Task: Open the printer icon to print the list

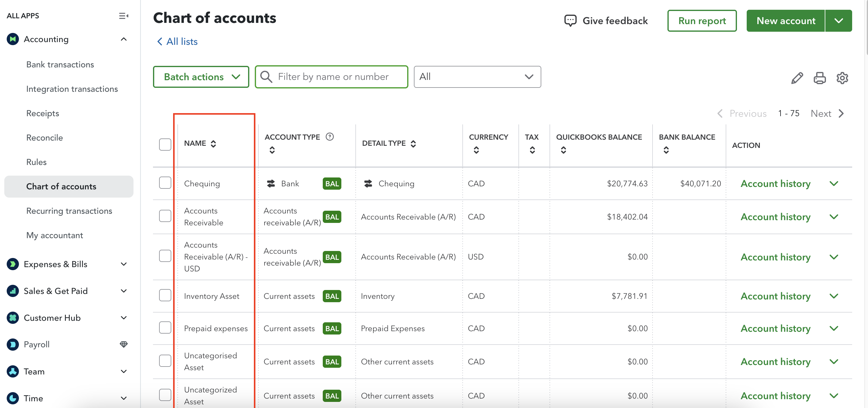Action: tap(820, 78)
